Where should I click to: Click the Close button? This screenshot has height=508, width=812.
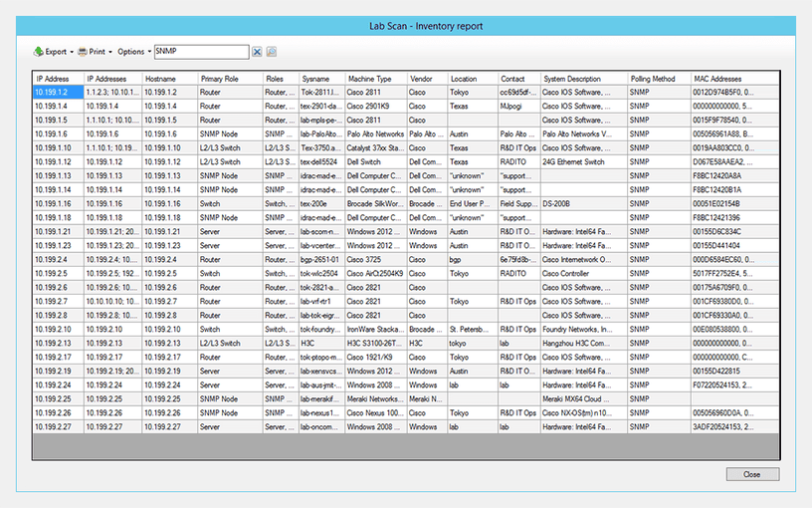click(x=752, y=474)
